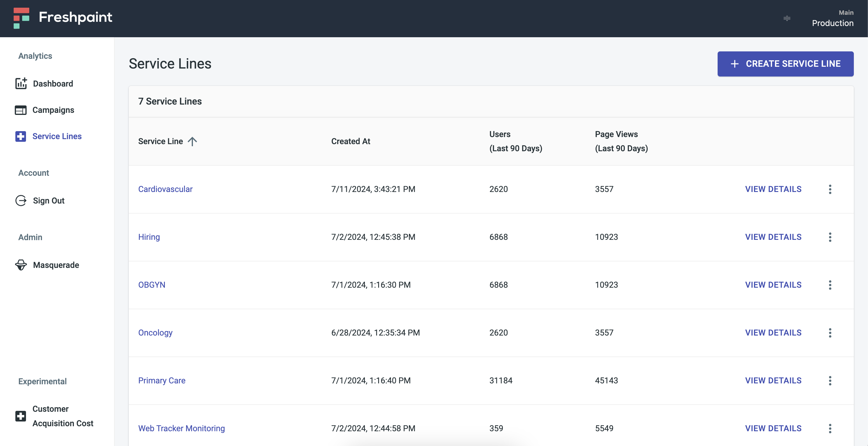Click the Masquerade disguise icon

pyautogui.click(x=21, y=265)
